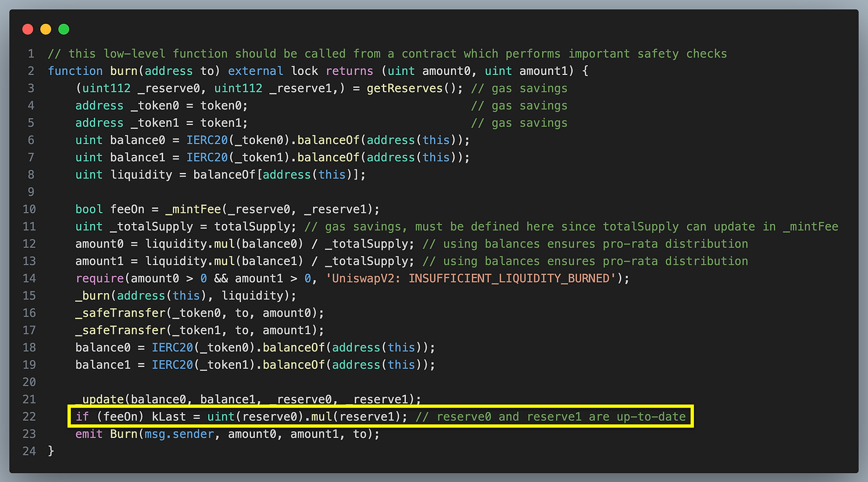Click the "require" keyword on line 14

(99, 279)
